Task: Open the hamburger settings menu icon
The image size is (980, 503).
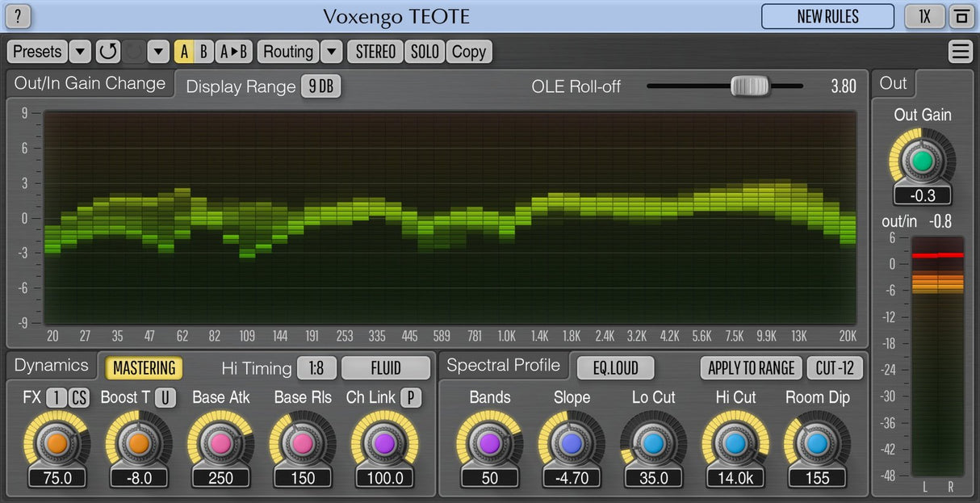Action: tap(960, 52)
